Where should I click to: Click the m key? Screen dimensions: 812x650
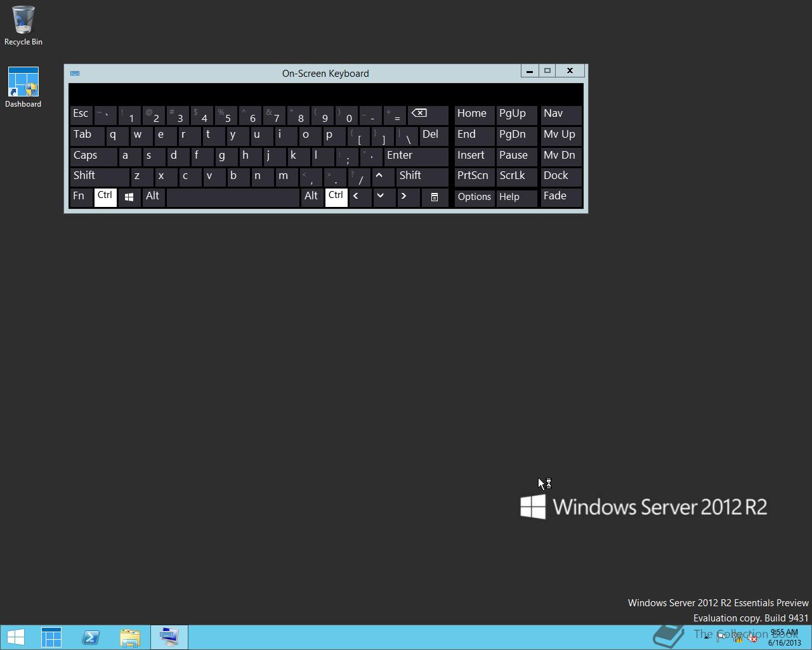pos(286,176)
